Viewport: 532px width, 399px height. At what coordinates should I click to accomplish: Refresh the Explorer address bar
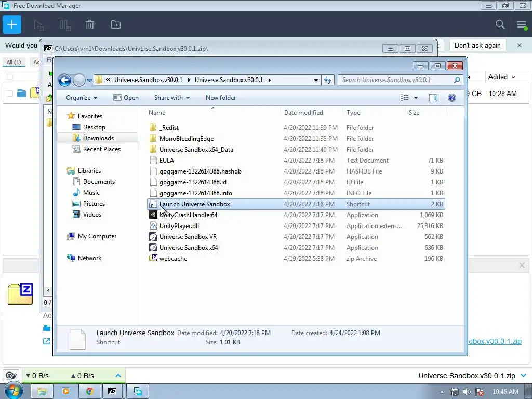pos(328,80)
